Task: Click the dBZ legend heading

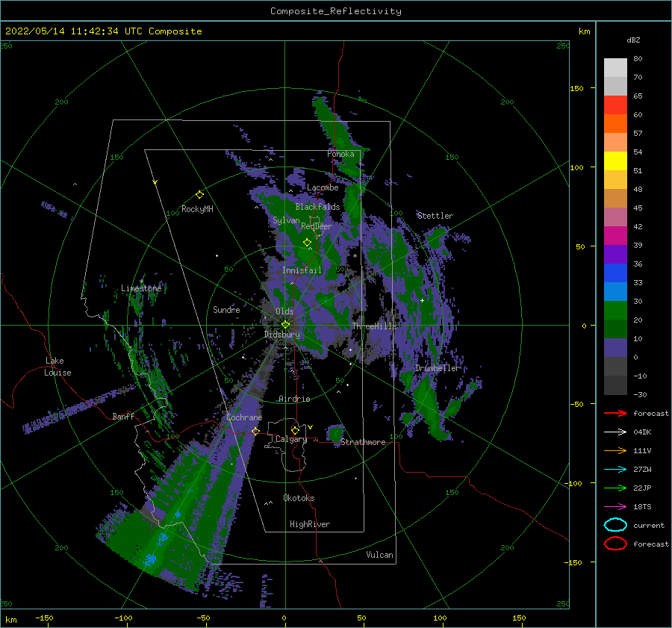Action: [x=633, y=40]
